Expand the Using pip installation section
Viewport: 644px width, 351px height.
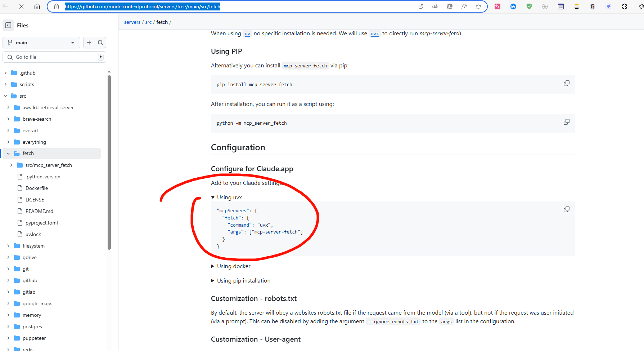click(x=212, y=280)
